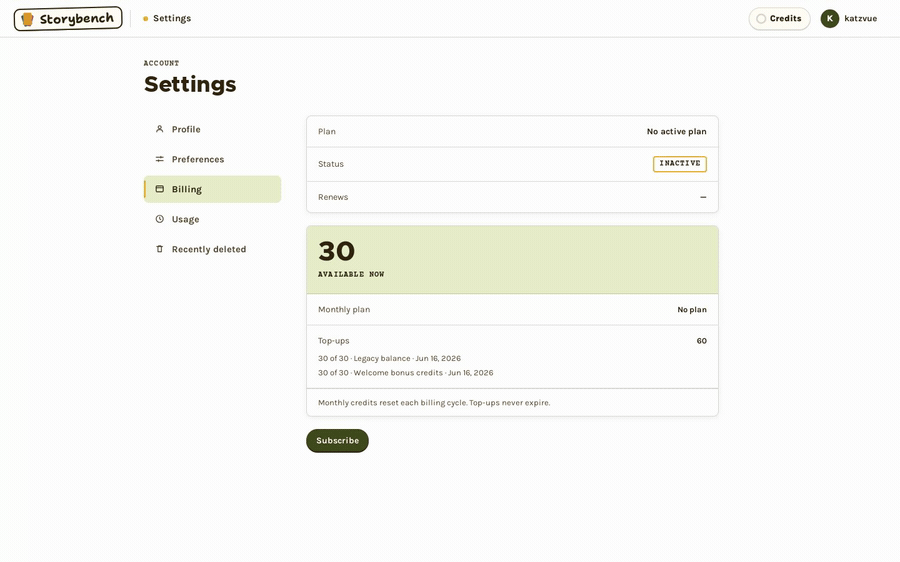Click the 30 available credits number
This screenshot has width=900, height=562.
(x=337, y=251)
